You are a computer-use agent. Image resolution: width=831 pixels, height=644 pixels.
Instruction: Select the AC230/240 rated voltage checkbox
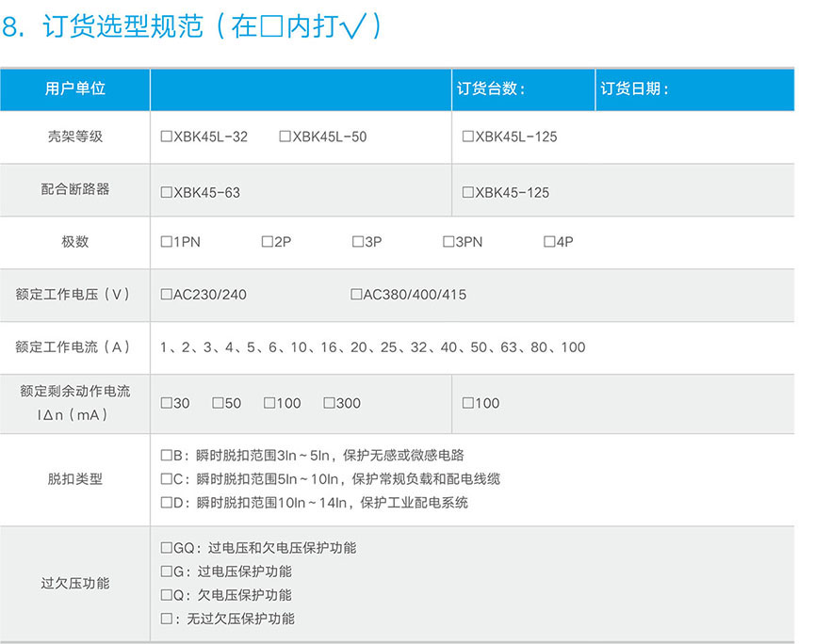pos(167,295)
